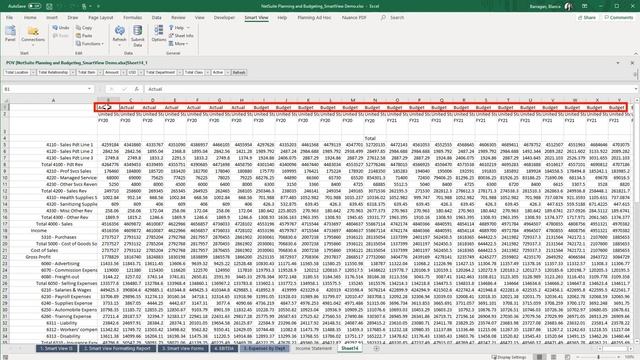640x360 pixels.
Task: Open the Developer ribbon tab
Action: point(224,18)
